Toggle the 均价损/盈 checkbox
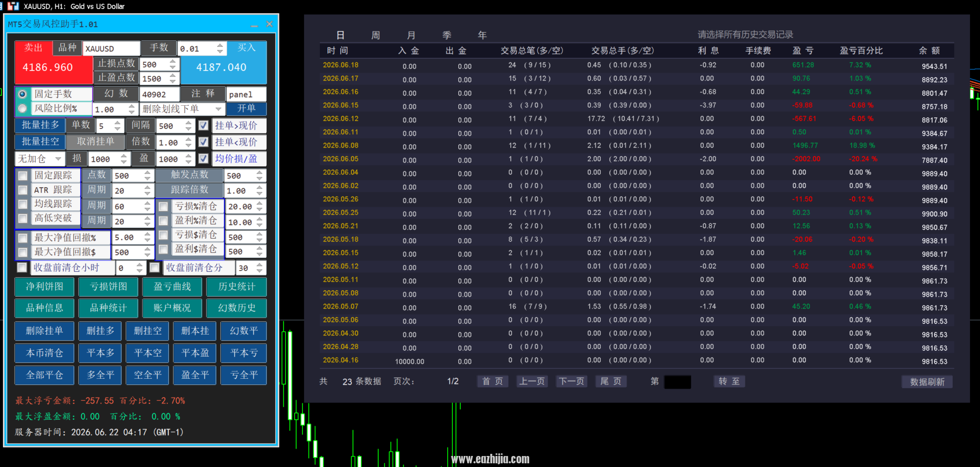This screenshot has height=467, width=980. [x=204, y=158]
